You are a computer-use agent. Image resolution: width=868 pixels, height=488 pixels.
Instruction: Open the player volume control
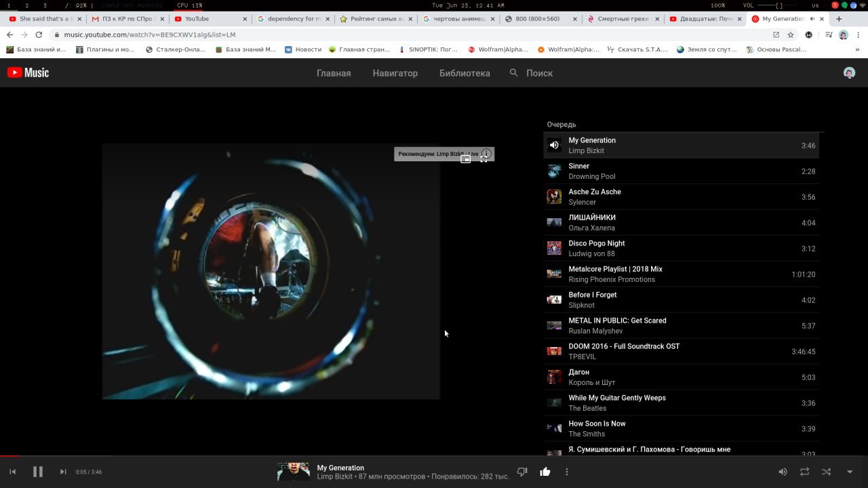tap(783, 472)
